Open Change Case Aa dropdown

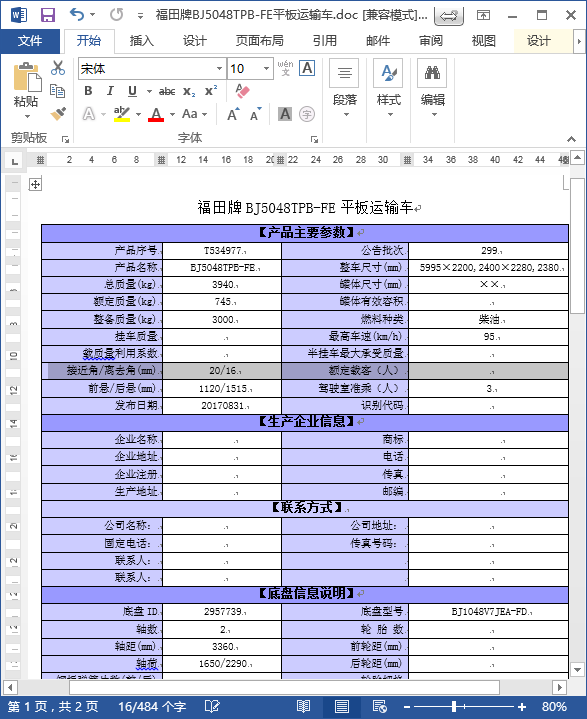[x=194, y=113]
